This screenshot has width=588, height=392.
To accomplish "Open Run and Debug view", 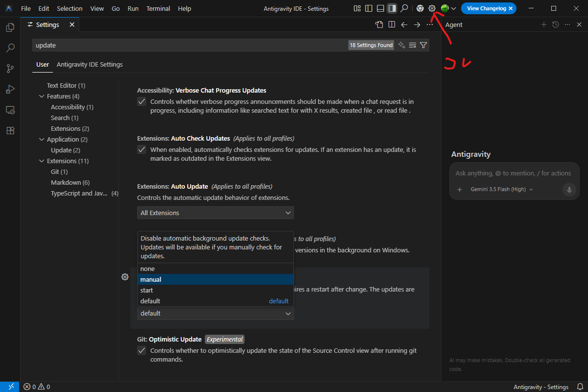I will 10,89.
